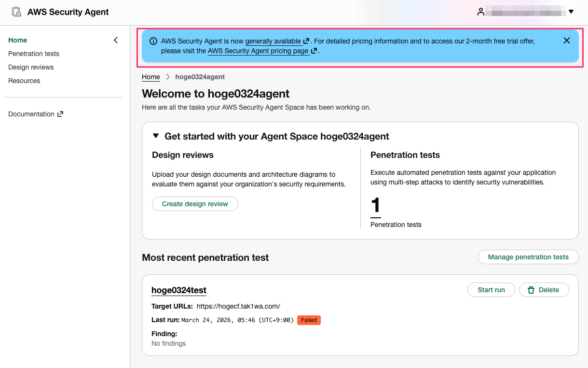Click the AWS Security Agent shield logo
This screenshot has width=588, height=368.
[16, 12]
